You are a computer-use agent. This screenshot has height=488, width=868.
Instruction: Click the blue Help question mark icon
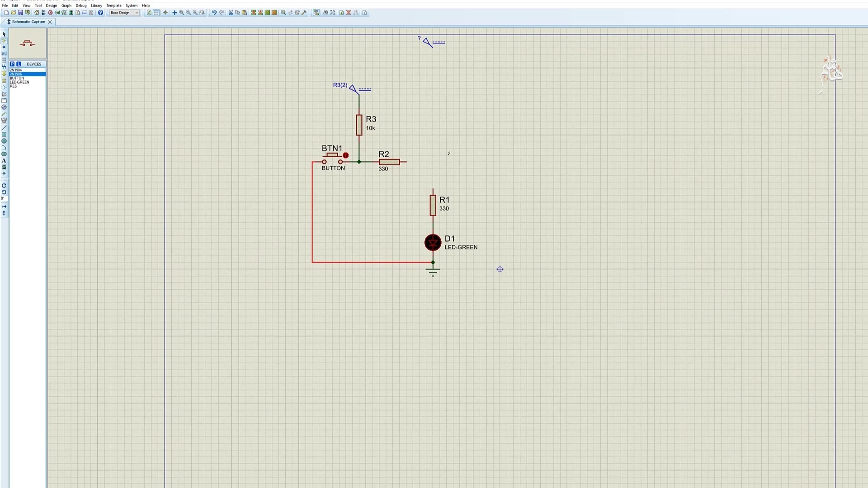pyautogui.click(x=100, y=13)
